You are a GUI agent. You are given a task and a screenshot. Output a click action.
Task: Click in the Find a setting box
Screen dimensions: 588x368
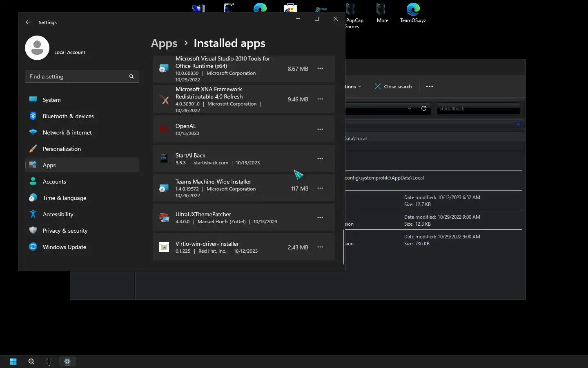tap(82, 76)
